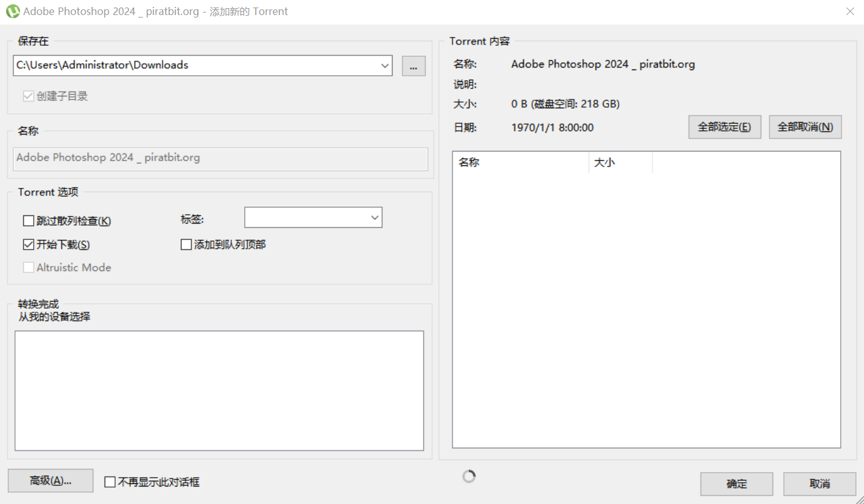Click the uTorrent logo in title bar
Image resolution: width=864 pixels, height=504 pixels.
(x=13, y=11)
